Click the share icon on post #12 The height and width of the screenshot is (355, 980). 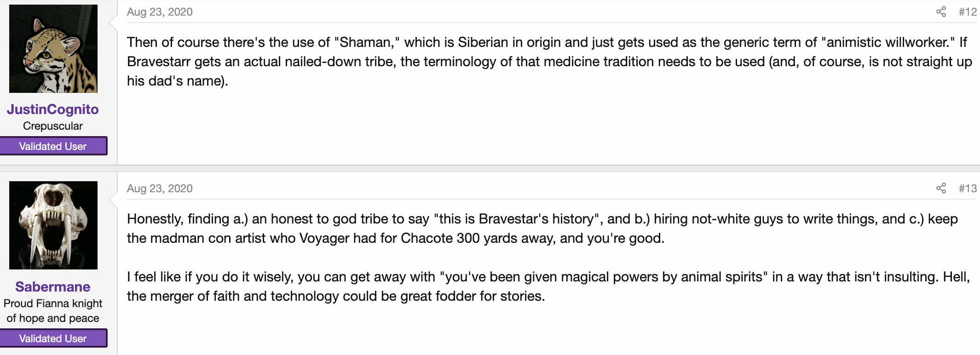coord(941,12)
